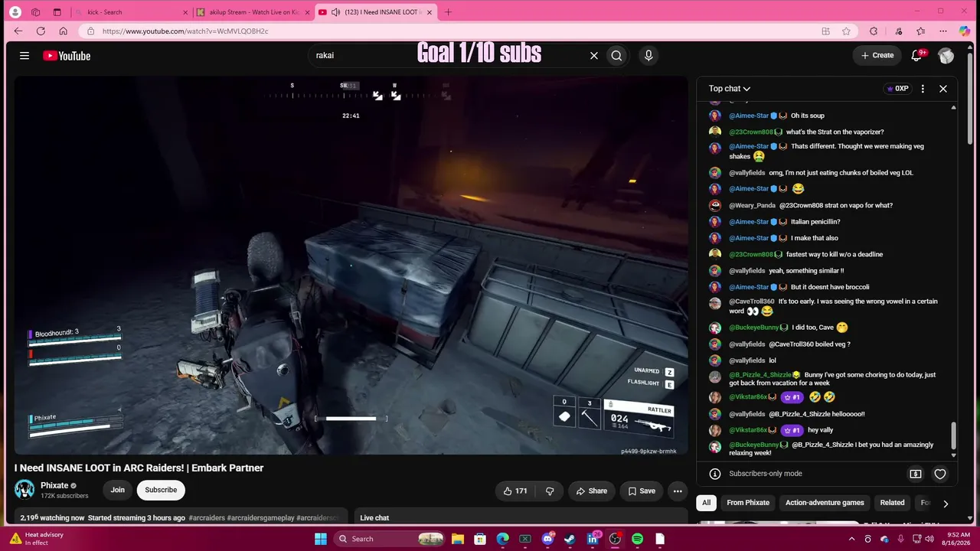Go back in browser

[x=18, y=31]
